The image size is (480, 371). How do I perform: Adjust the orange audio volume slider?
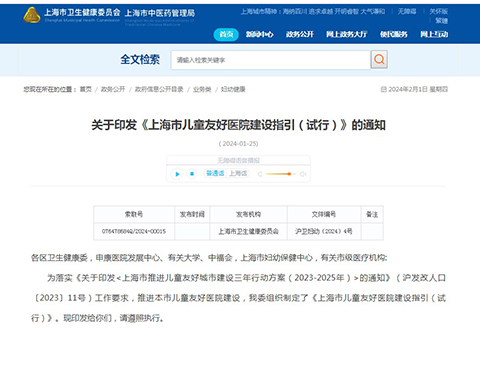coord(280,174)
